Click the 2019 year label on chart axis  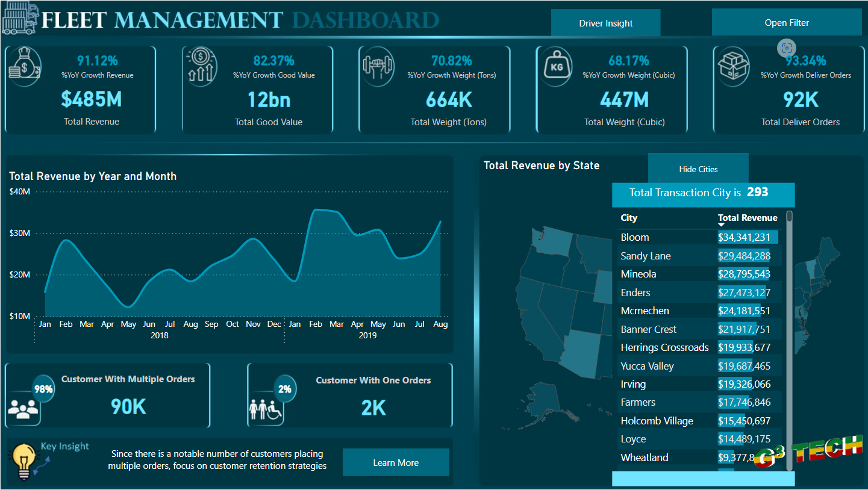tap(367, 335)
